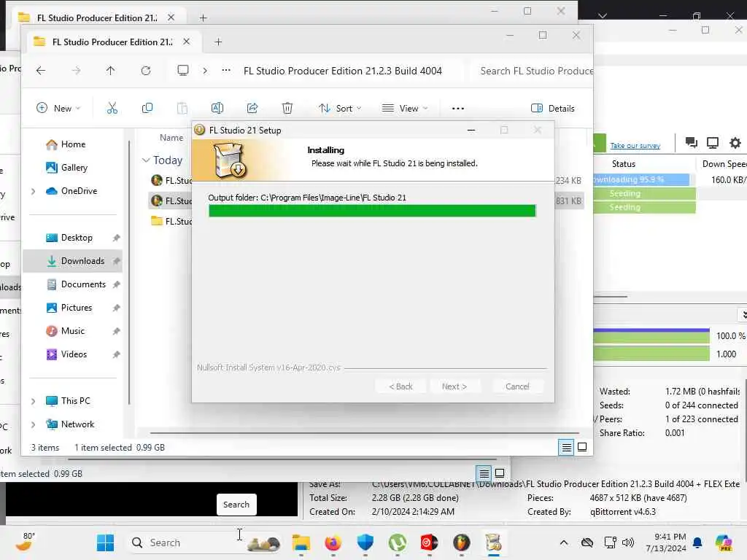Expand the Network tree node

33,425
